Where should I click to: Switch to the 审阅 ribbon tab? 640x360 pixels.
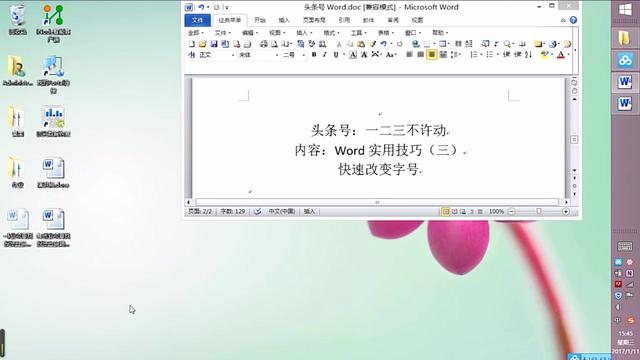[393, 20]
